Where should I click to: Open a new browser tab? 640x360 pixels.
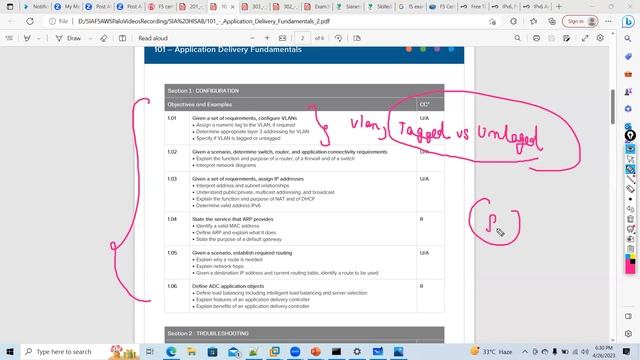559,7
